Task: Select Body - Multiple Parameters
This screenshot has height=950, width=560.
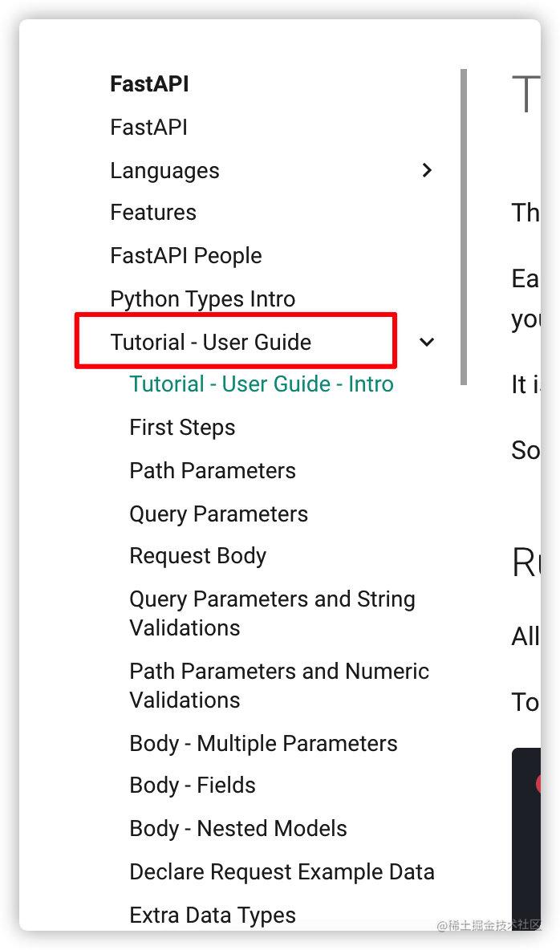Action: [x=263, y=743]
